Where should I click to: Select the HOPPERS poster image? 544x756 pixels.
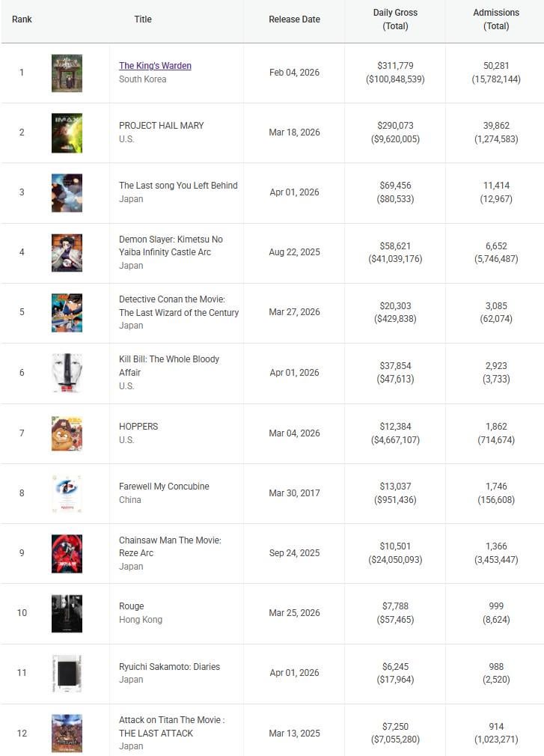pyautogui.click(x=67, y=433)
